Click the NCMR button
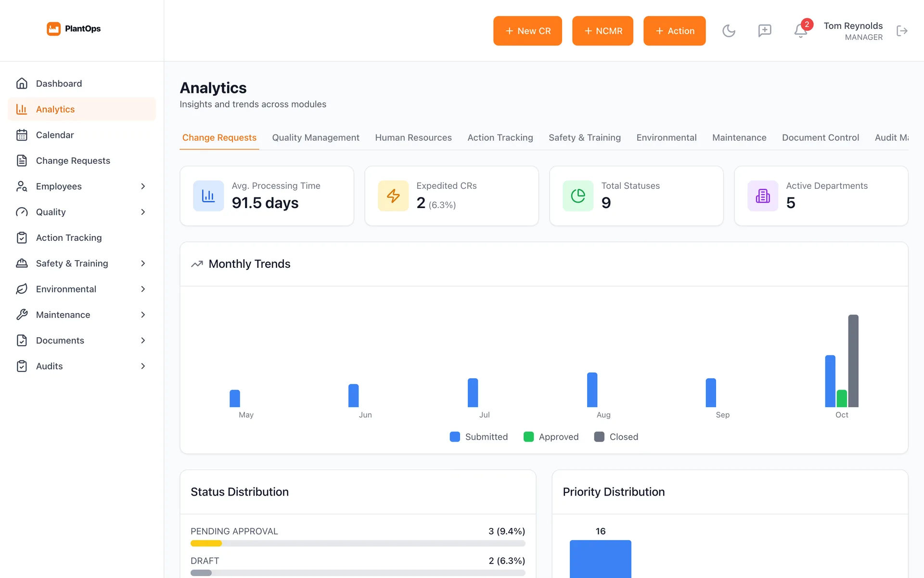The width and height of the screenshot is (924, 578). pyautogui.click(x=603, y=31)
